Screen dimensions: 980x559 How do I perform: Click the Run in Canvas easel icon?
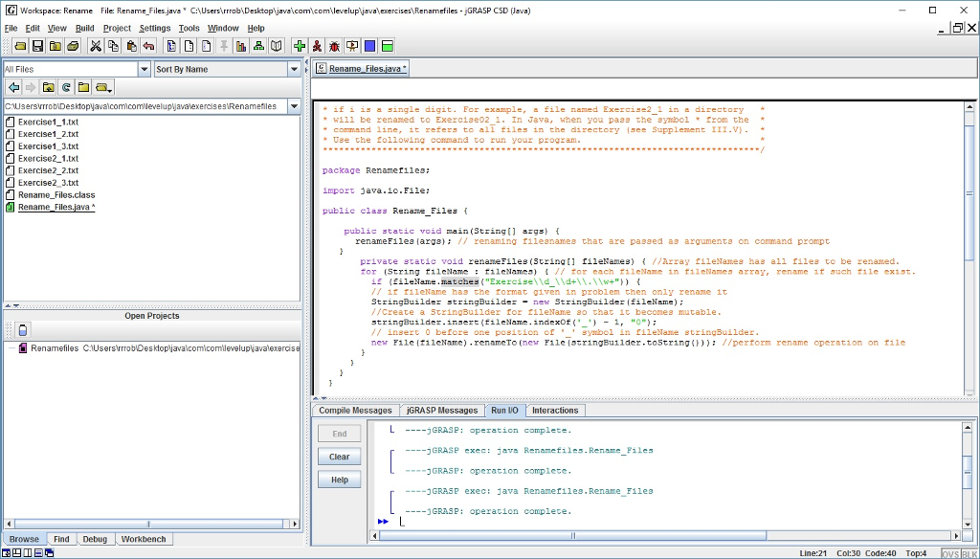click(352, 46)
